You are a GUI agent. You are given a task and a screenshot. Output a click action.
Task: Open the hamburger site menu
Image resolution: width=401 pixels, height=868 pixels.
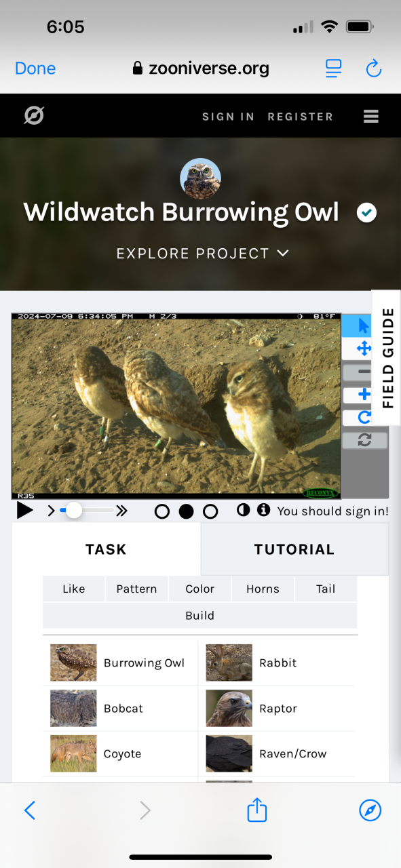370,117
